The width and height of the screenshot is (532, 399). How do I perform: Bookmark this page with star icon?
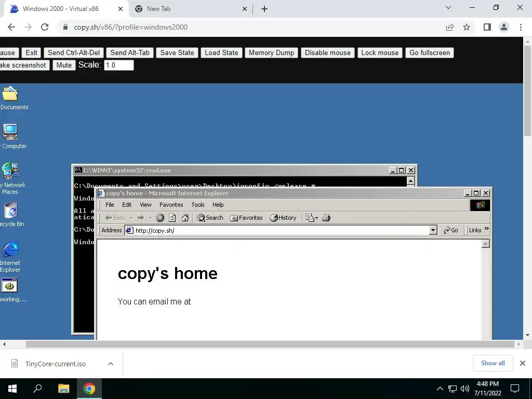[467, 27]
